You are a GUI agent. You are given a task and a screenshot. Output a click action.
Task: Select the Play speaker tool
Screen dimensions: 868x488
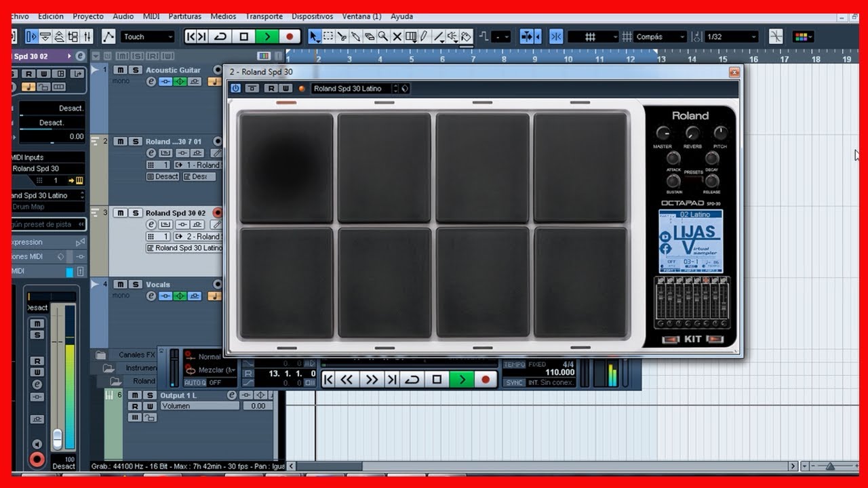[452, 37]
